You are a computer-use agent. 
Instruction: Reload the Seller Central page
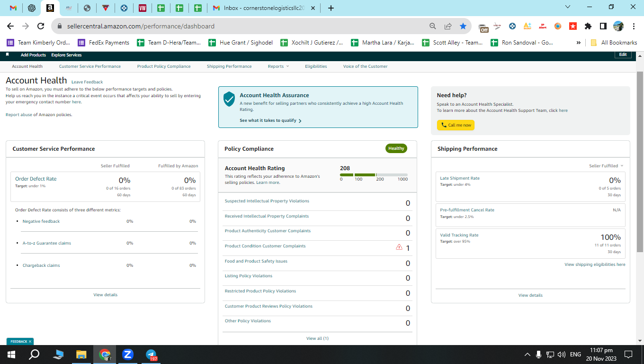(41, 26)
